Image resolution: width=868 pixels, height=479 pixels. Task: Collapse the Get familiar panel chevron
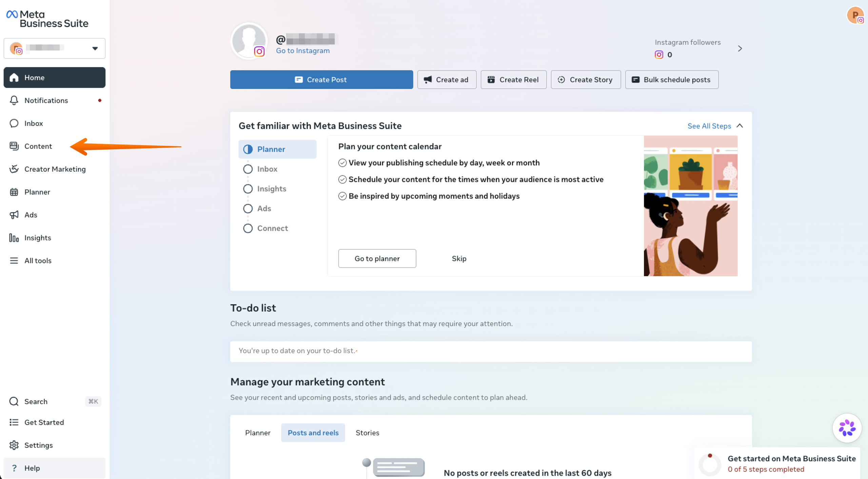(740, 126)
